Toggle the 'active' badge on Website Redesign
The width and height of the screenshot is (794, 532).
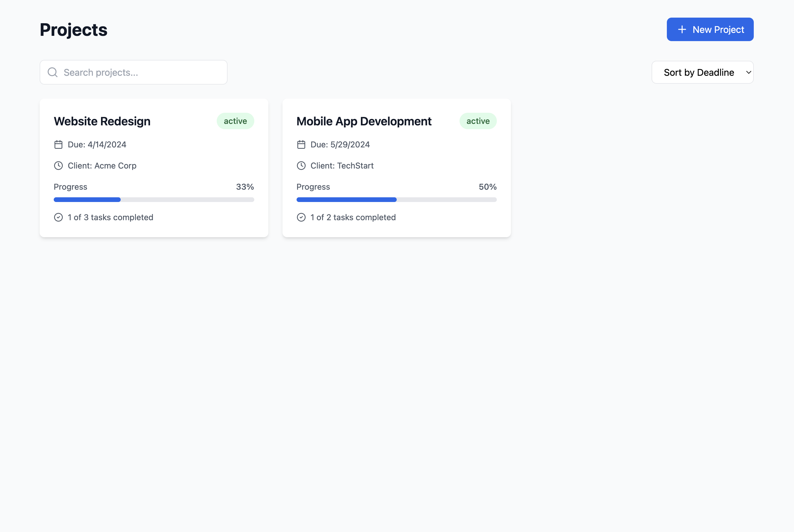pos(235,121)
